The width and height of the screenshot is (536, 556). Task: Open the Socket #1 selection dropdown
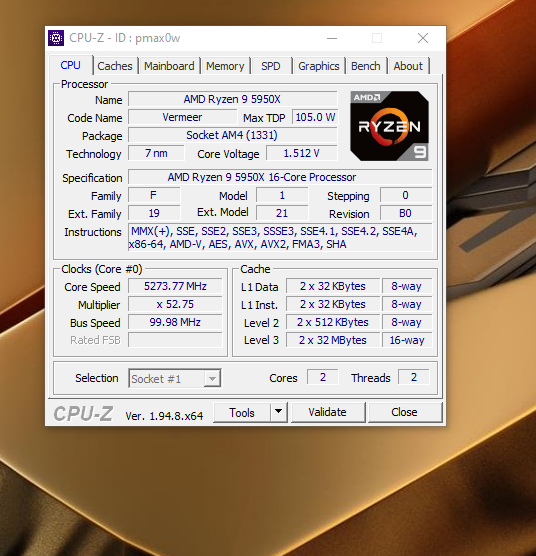[175, 378]
